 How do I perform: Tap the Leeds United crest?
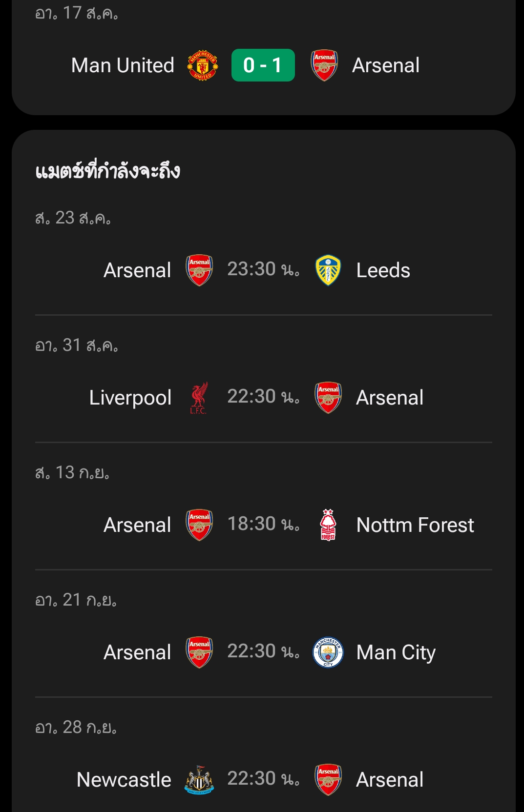pyautogui.click(x=328, y=270)
